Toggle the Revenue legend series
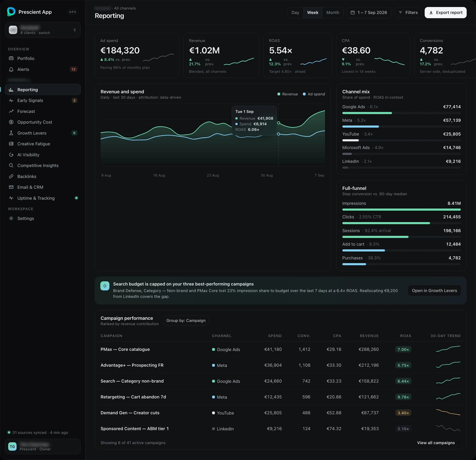This screenshot has height=460, width=476. (287, 94)
